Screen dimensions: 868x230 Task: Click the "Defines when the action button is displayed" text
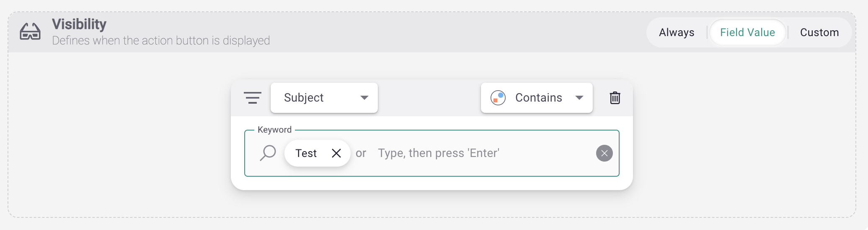coord(161,41)
